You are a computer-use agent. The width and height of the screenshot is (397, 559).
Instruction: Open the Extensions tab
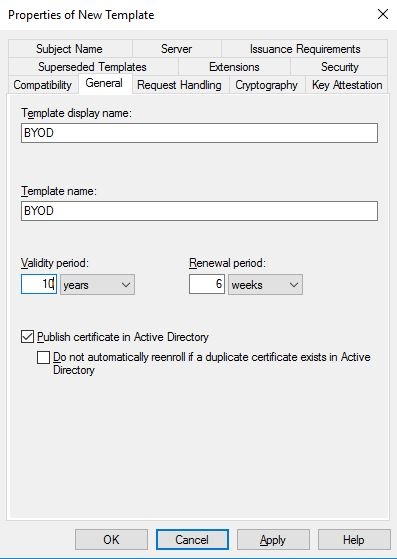[x=234, y=67]
